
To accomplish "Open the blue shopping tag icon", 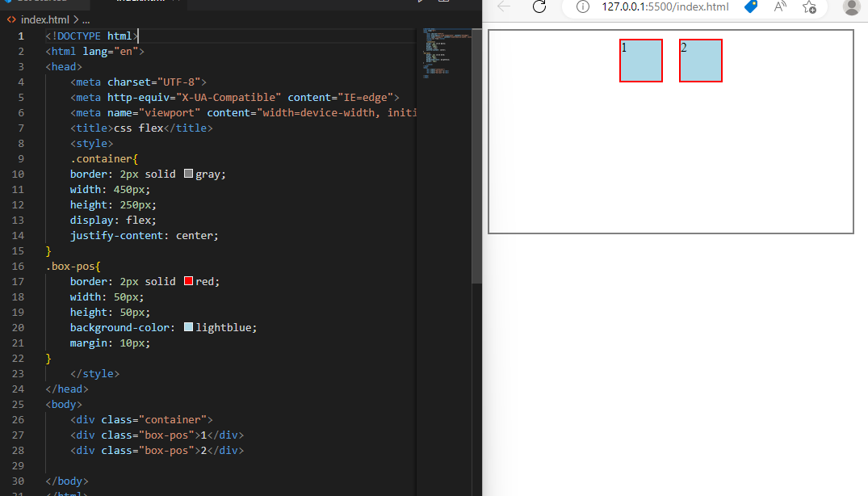I will (751, 6).
